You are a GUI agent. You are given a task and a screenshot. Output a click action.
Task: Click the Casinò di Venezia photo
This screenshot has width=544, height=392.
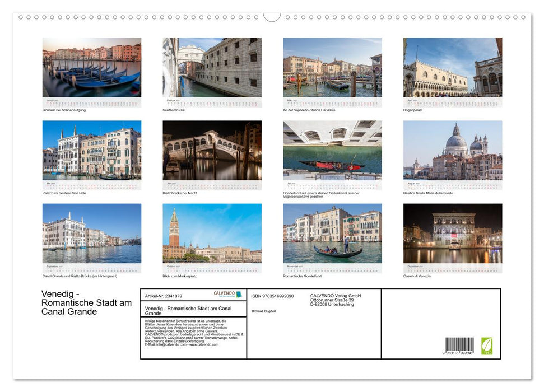tap(453, 234)
